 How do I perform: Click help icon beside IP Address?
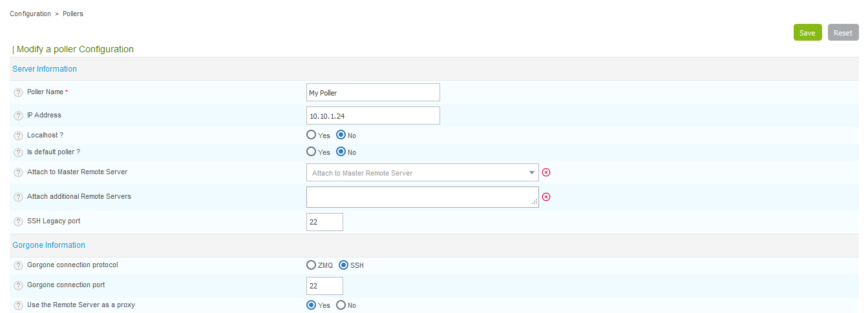pos(18,116)
